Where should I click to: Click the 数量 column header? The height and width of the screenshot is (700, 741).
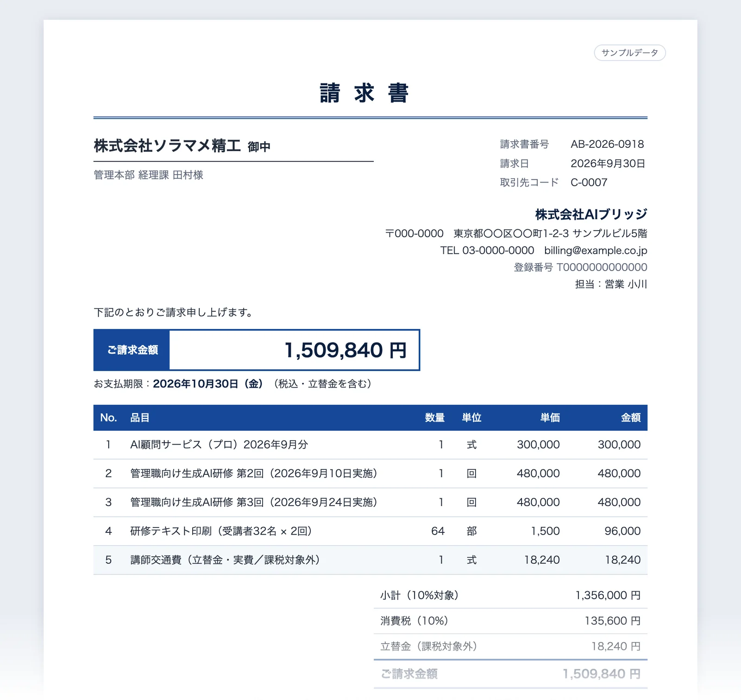point(435,418)
